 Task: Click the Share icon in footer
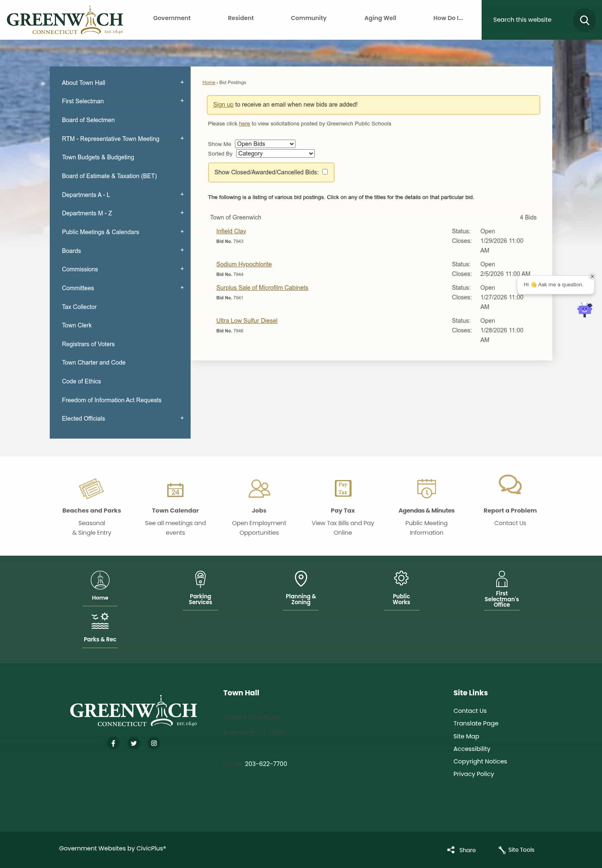451,850
